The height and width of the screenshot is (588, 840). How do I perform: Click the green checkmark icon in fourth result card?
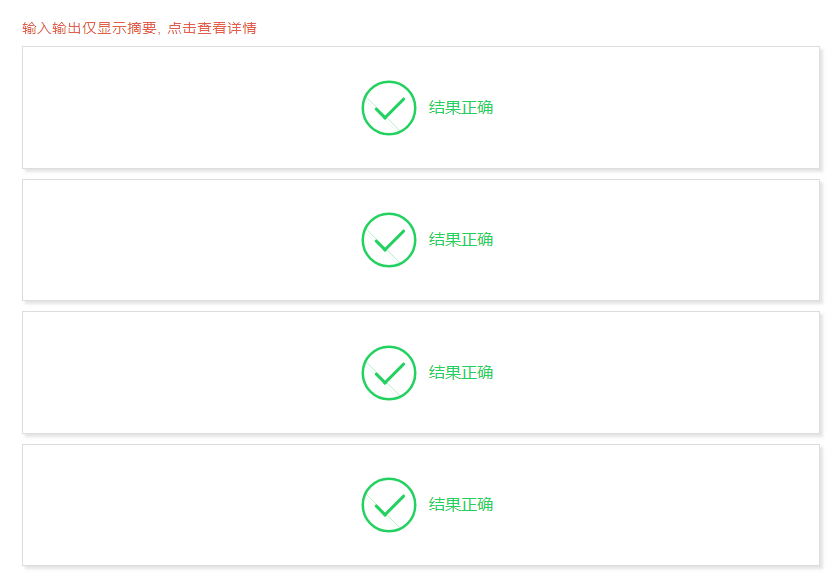388,505
